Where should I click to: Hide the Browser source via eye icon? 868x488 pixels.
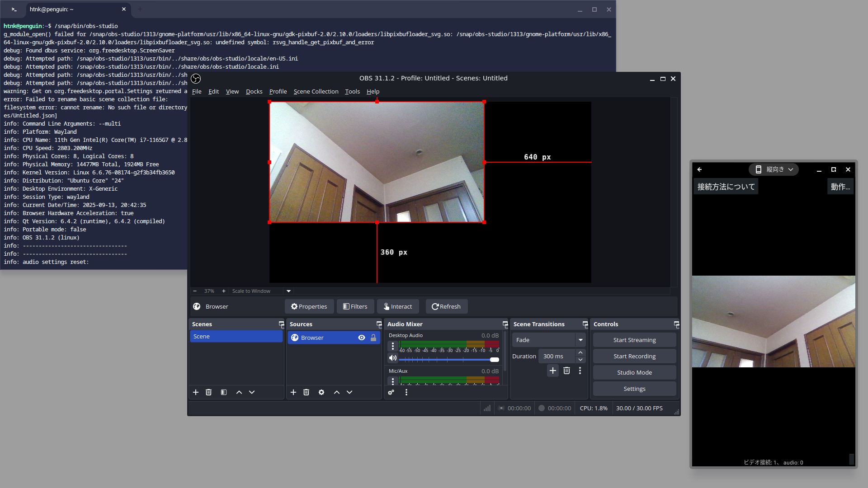point(362,338)
